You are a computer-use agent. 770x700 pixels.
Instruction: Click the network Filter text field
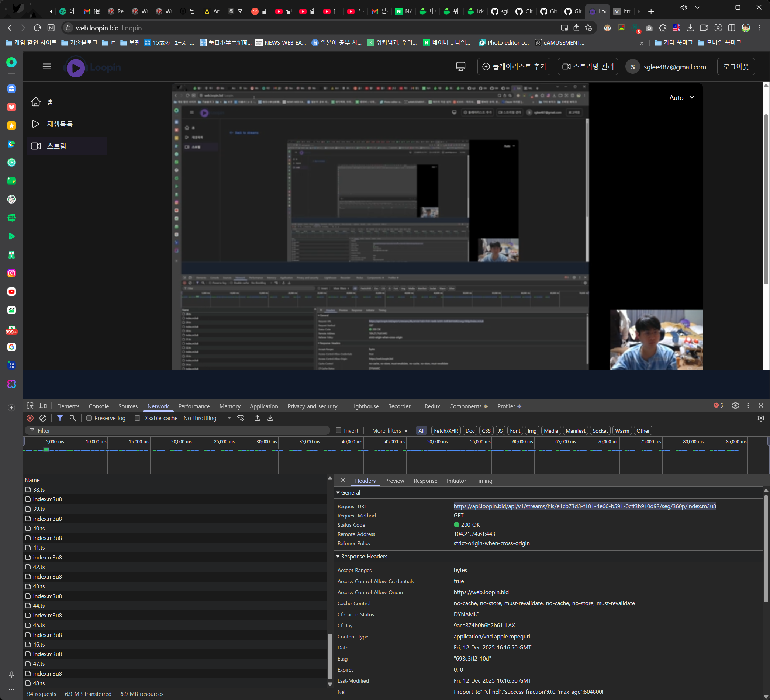point(180,430)
